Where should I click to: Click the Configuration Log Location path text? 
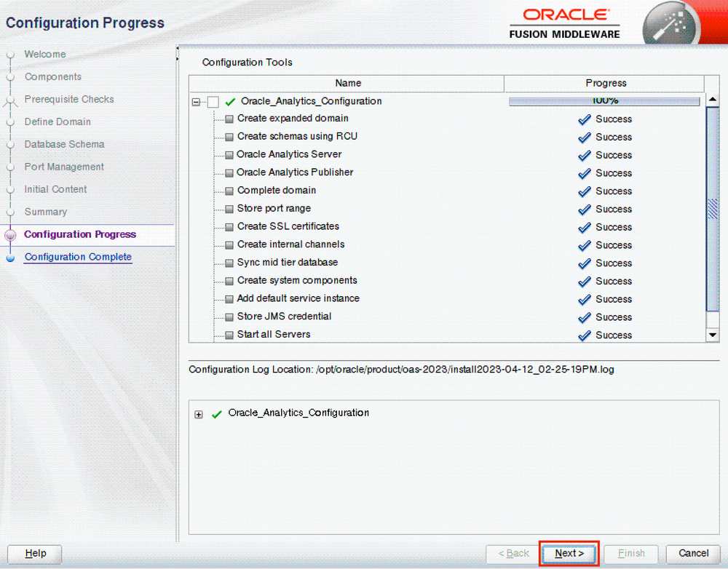465,370
